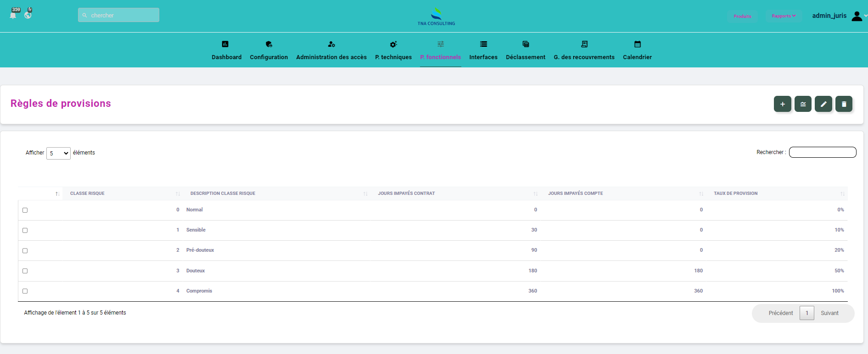Image resolution: width=868 pixels, height=354 pixels.
Task: Click the Rechercher table search field
Action: coord(822,152)
